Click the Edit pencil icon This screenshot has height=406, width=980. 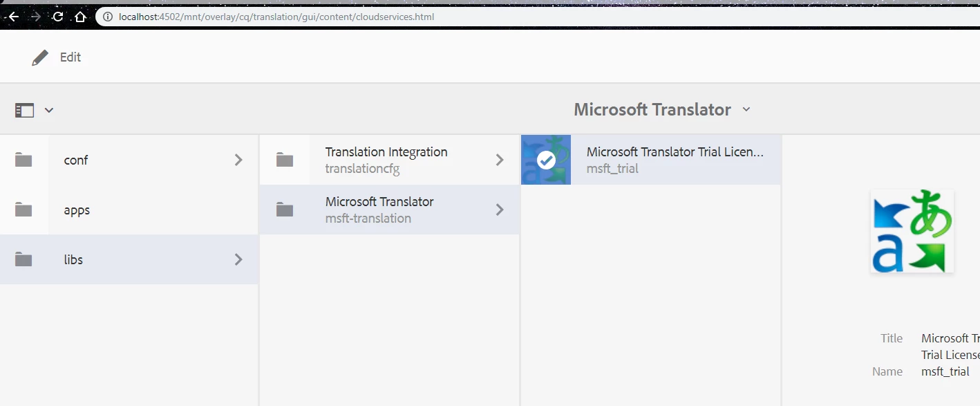pyautogui.click(x=40, y=57)
